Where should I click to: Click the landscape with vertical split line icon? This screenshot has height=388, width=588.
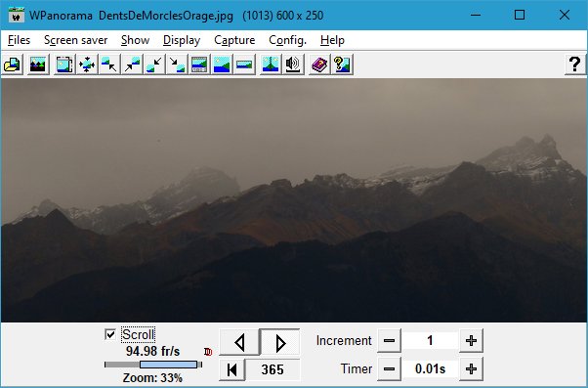tap(271, 65)
